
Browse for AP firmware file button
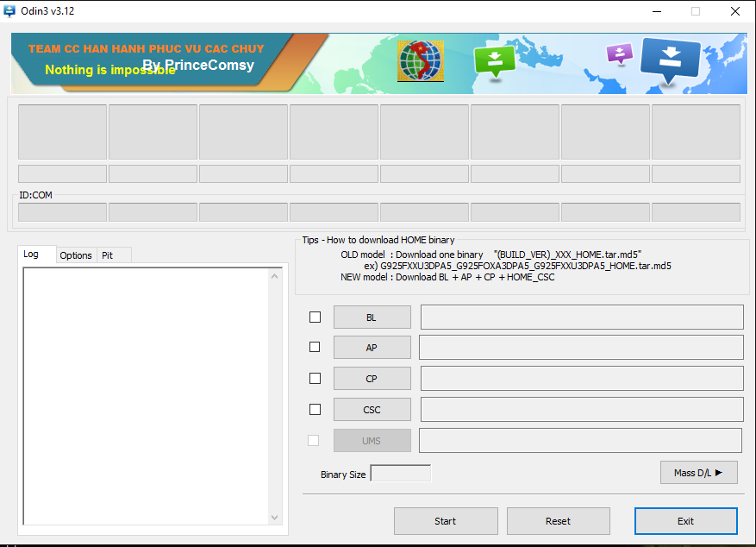[372, 348]
